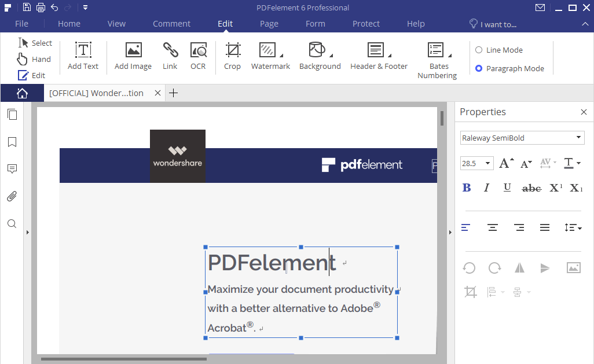
Task: Run the OCR tool
Action: click(x=198, y=56)
